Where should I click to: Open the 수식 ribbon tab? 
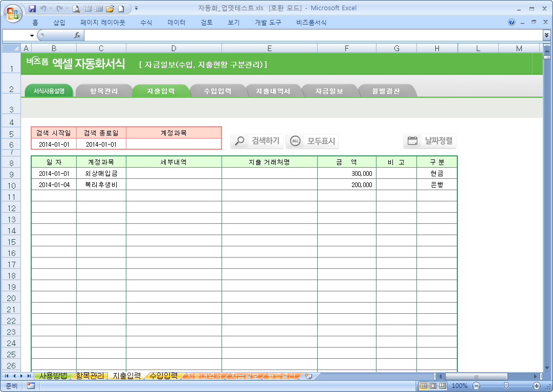[146, 22]
